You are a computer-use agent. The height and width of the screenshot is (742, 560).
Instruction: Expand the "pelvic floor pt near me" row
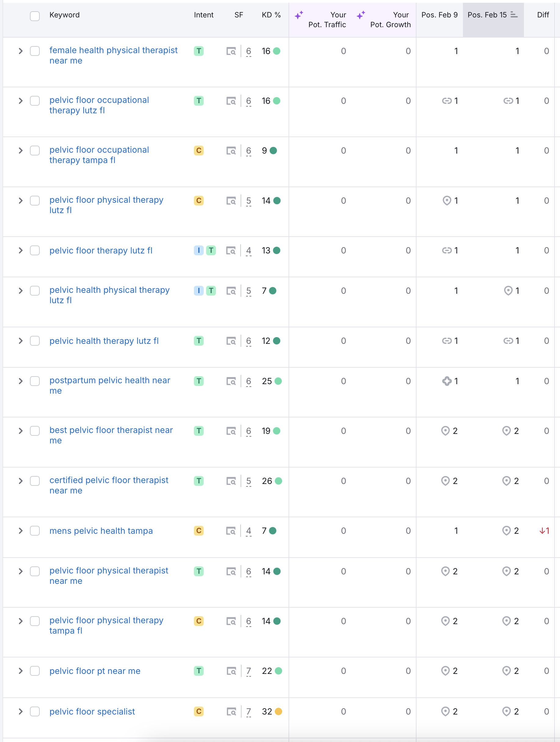pyautogui.click(x=20, y=671)
